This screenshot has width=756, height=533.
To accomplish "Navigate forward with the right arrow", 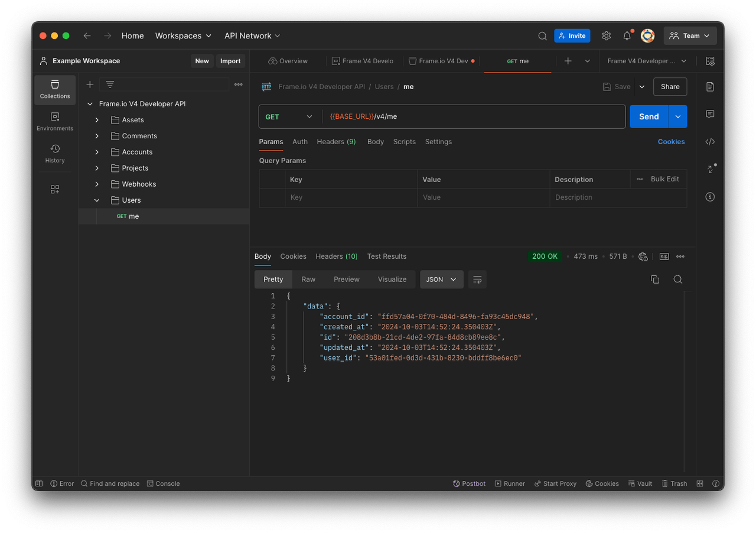I will pyautogui.click(x=107, y=36).
